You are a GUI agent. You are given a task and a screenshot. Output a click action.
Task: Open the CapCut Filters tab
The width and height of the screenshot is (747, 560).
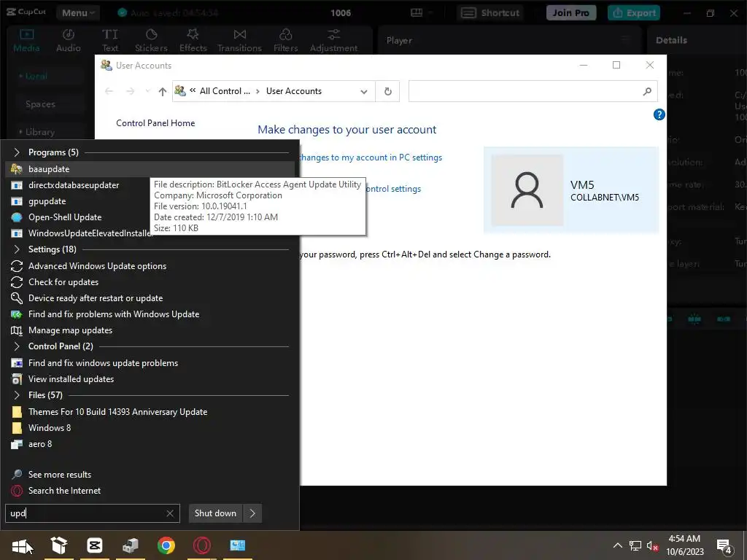coord(285,41)
